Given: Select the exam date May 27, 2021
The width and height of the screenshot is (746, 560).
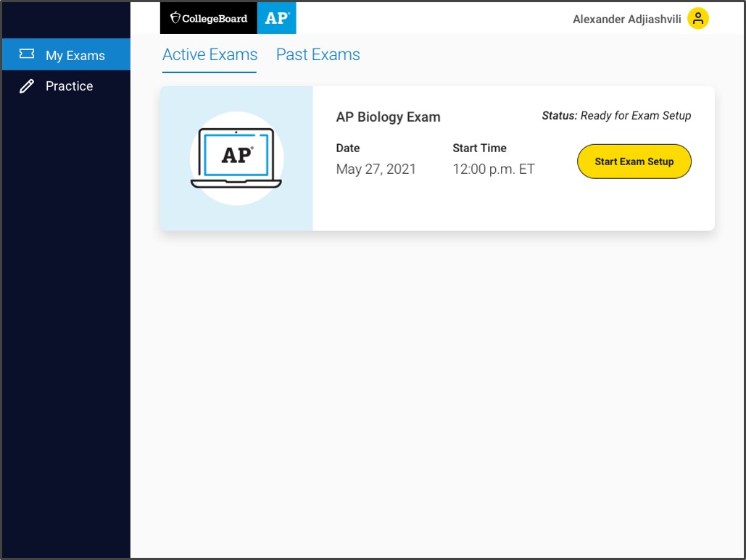Looking at the screenshot, I should (x=376, y=169).
